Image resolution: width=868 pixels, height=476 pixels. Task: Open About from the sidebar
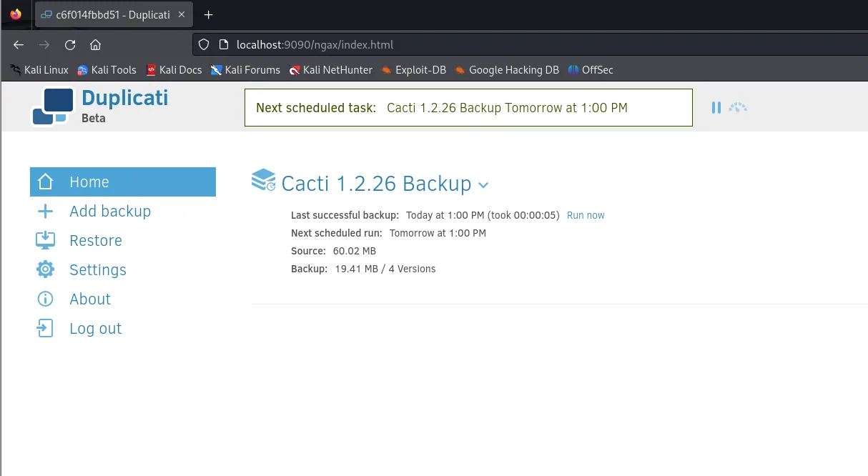point(90,299)
